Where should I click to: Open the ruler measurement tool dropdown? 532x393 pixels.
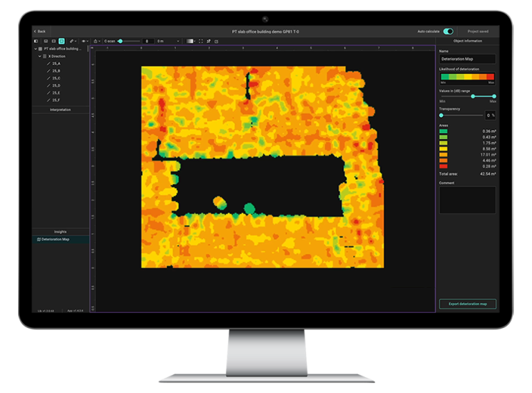73,41
